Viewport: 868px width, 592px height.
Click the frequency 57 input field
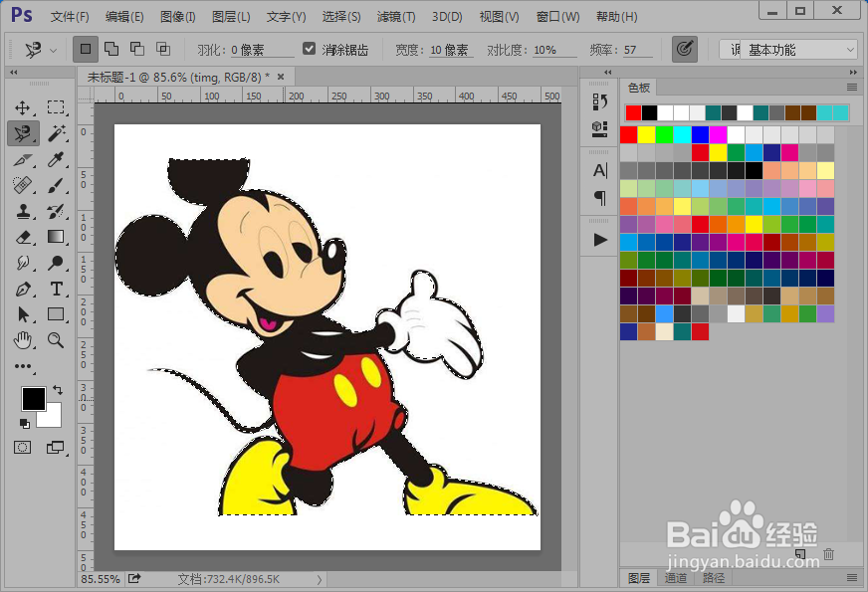tap(638, 50)
